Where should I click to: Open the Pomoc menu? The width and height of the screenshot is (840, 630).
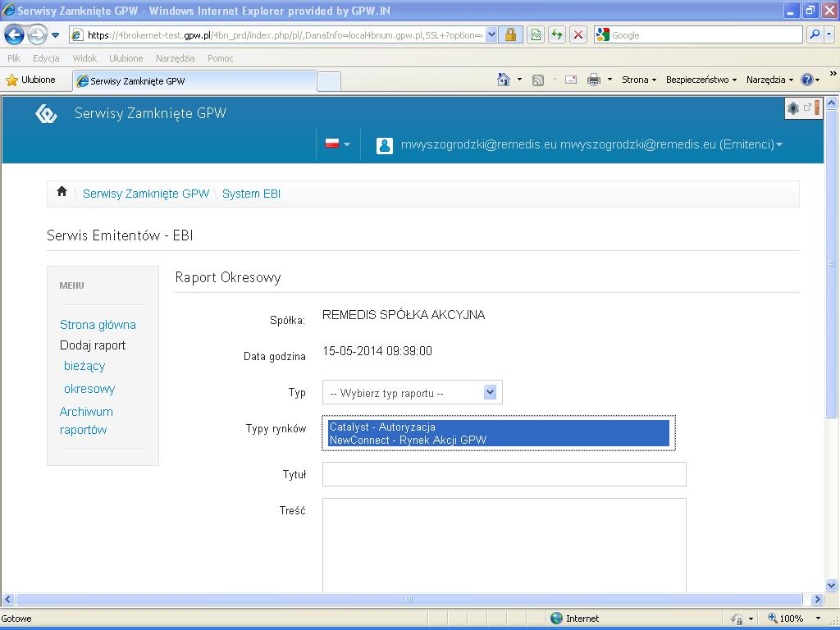tap(220, 58)
